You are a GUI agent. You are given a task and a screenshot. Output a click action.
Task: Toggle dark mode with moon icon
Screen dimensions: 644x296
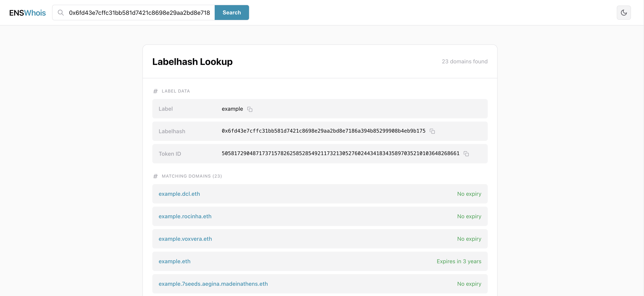coord(623,12)
